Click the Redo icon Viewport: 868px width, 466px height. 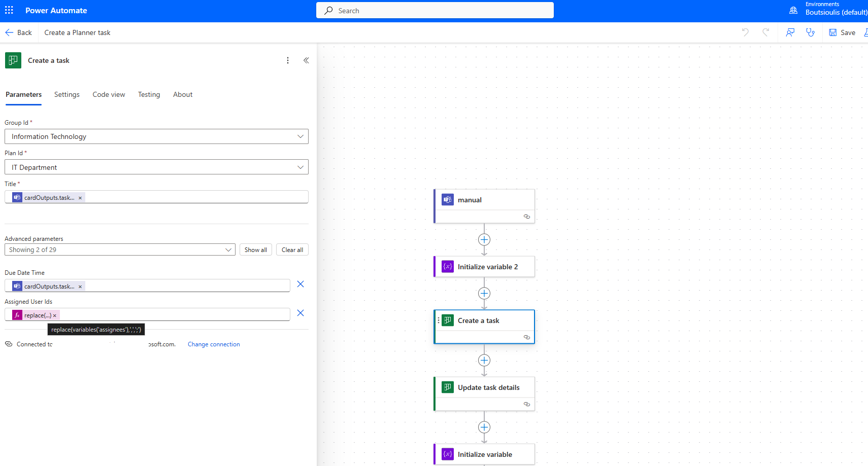pos(765,32)
